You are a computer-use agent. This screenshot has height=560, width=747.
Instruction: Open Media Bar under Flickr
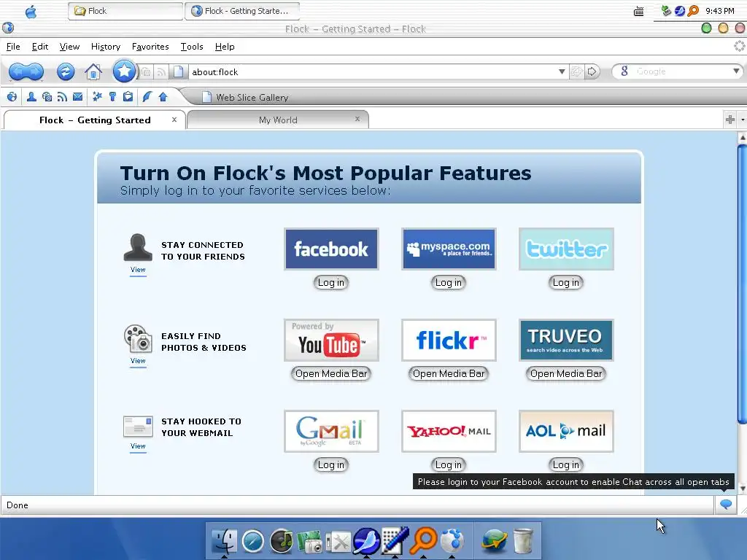(x=449, y=374)
